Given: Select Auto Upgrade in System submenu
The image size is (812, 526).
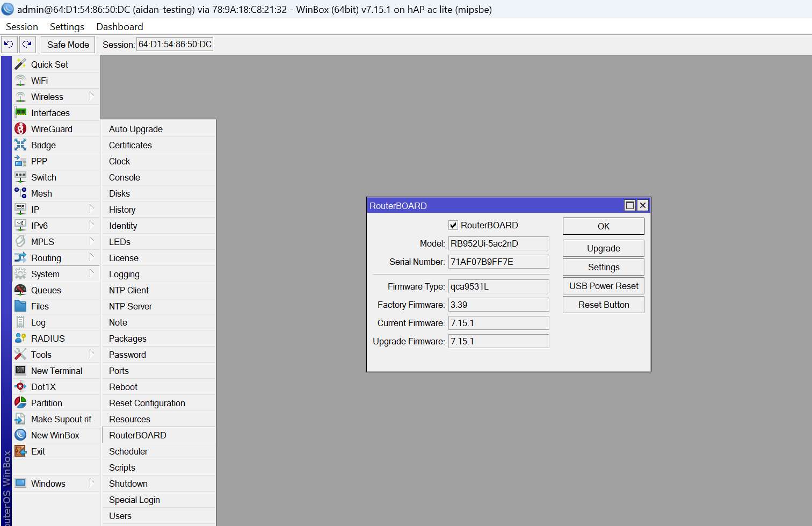Looking at the screenshot, I should 159,129.
